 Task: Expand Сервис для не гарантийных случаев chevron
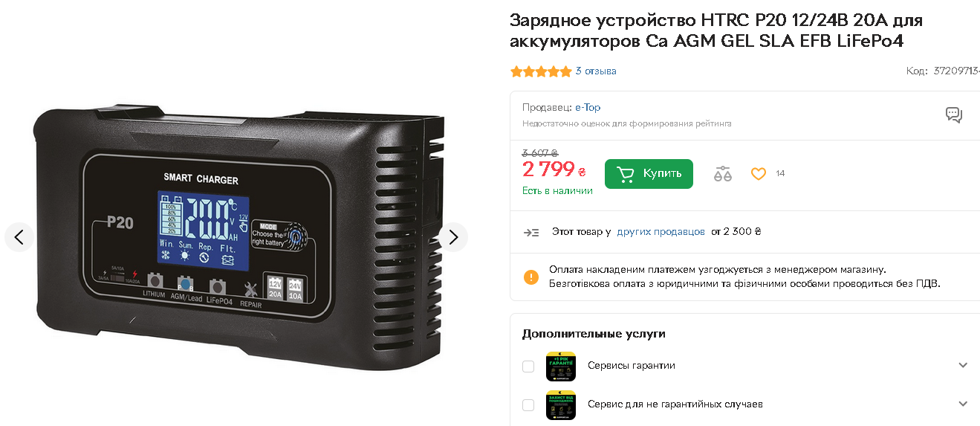pos(963,404)
